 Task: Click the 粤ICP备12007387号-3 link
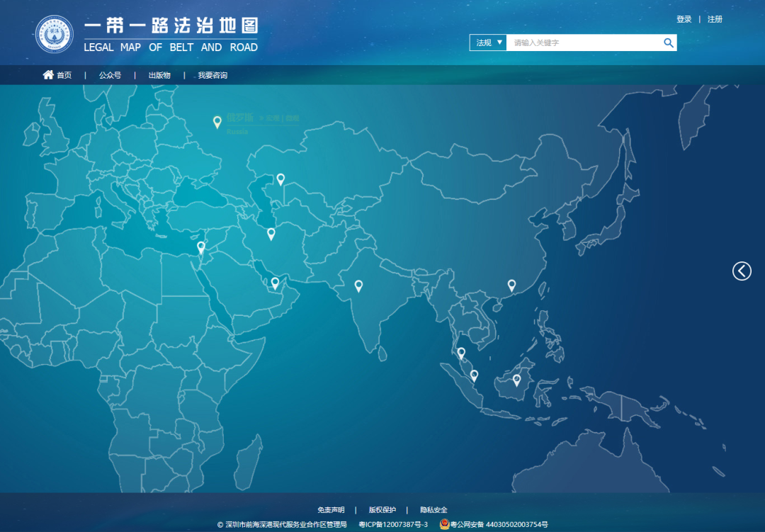click(393, 525)
